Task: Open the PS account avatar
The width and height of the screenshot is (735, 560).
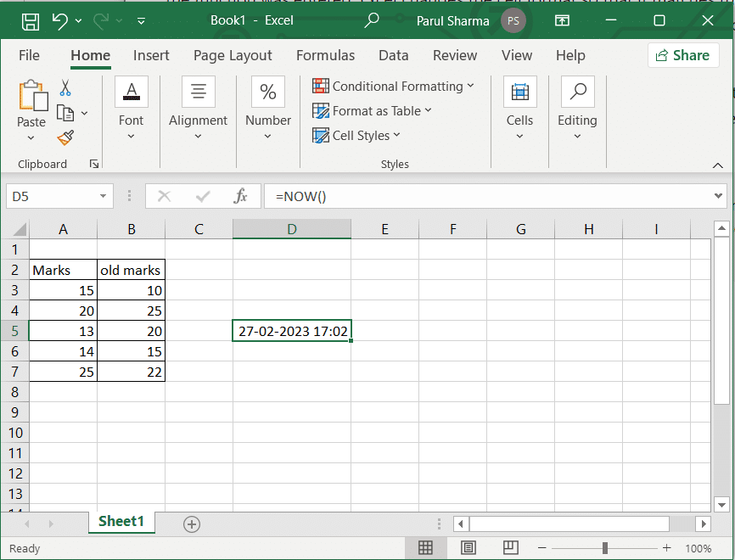Action: pyautogui.click(x=513, y=21)
